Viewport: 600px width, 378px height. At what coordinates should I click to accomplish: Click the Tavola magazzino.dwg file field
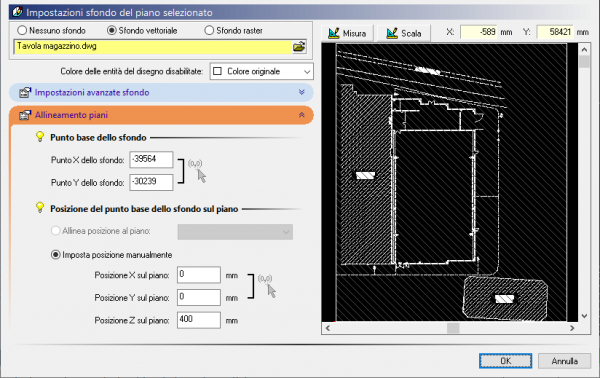(x=153, y=47)
